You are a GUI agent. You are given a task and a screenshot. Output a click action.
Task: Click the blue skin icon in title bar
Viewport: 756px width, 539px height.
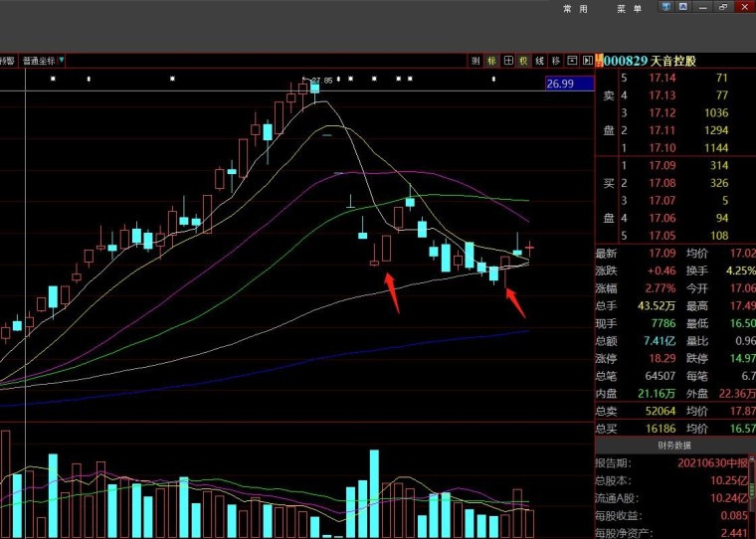[666, 7]
